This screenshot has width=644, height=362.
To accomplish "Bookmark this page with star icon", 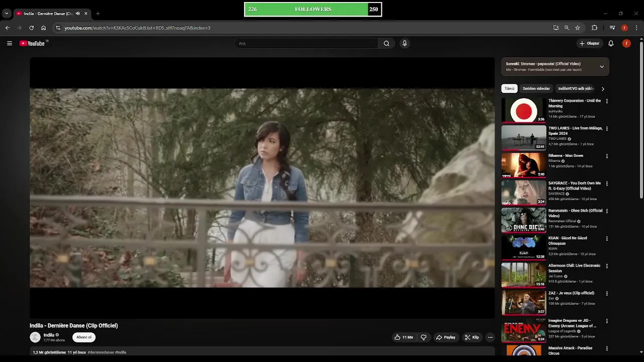I will [578, 28].
